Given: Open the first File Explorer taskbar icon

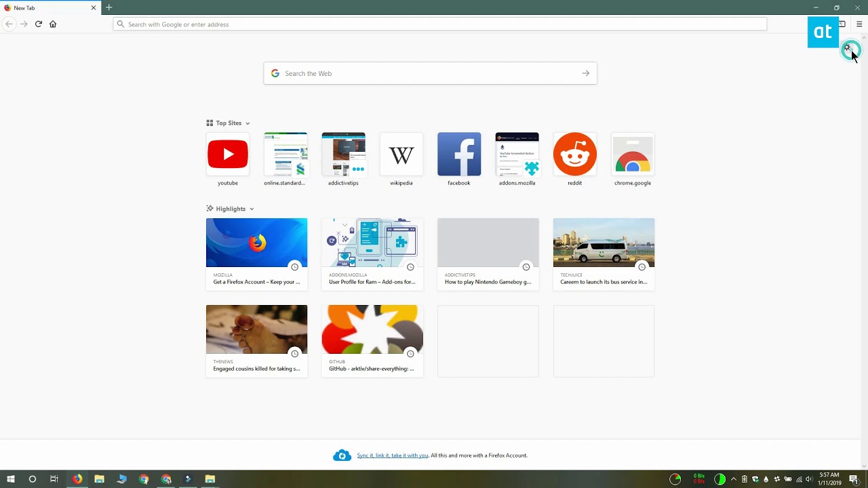Looking at the screenshot, I should [x=100, y=479].
